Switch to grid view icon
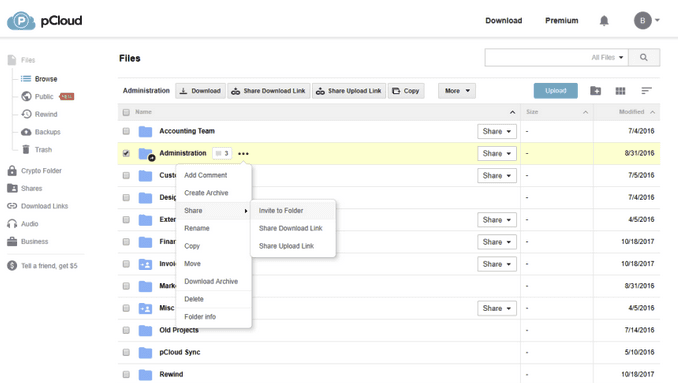Image resolution: width=678 pixels, height=383 pixels. click(620, 91)
